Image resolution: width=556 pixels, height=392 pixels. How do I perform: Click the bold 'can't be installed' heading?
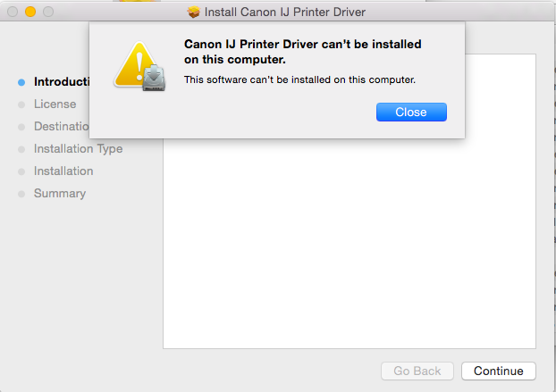click(302, 52)
